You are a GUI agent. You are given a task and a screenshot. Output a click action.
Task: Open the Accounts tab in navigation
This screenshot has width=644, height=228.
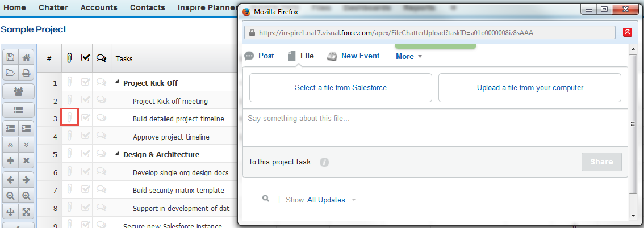point(99,7)
